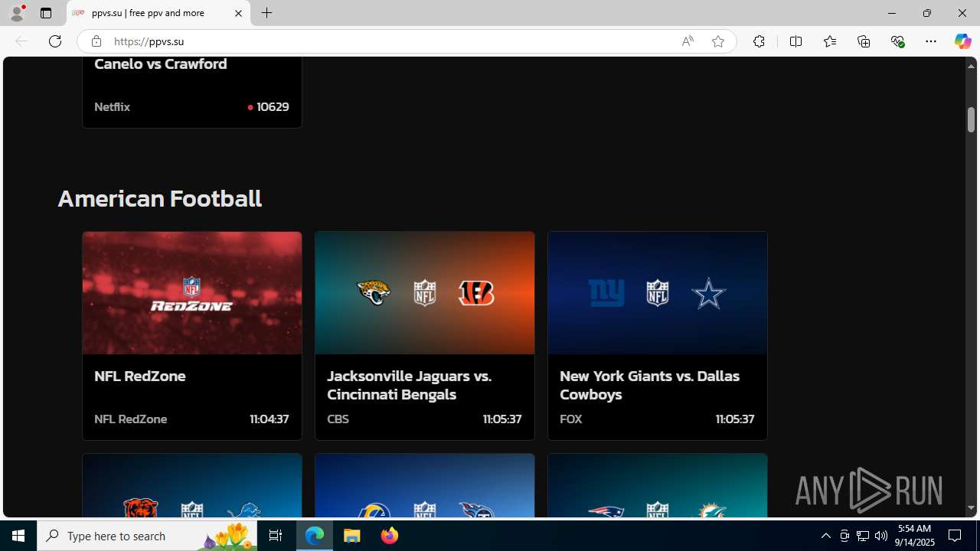This screenshot has width=980, height=551.
Task: Open a new tab with plus button
Action: click(266, 13)
